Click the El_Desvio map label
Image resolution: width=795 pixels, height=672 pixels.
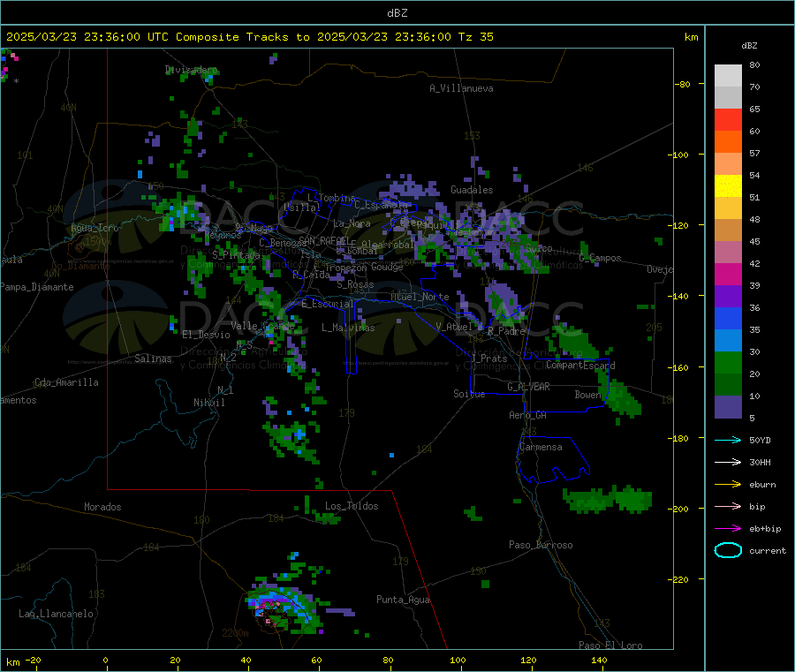[x=206, y=335]
